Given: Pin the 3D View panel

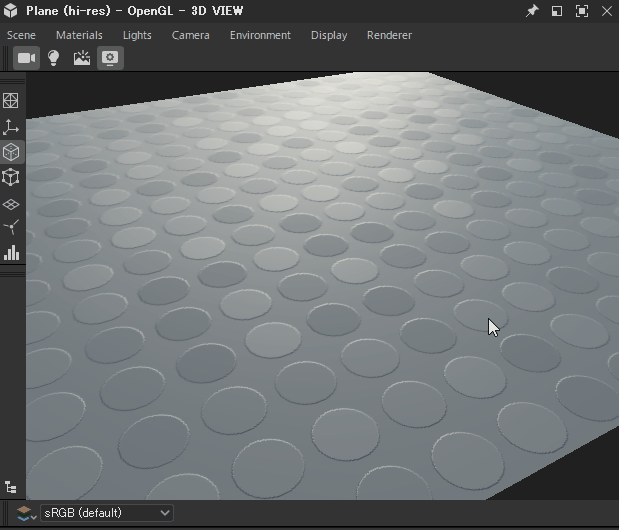Looking at the screenshot, I should pyautogui.click(x=532, y=11).
